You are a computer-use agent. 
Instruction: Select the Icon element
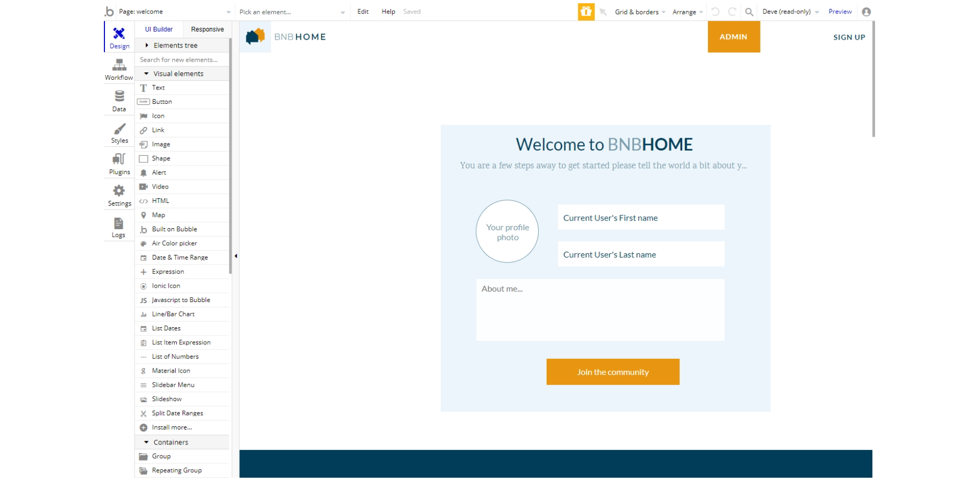(182, 116)
